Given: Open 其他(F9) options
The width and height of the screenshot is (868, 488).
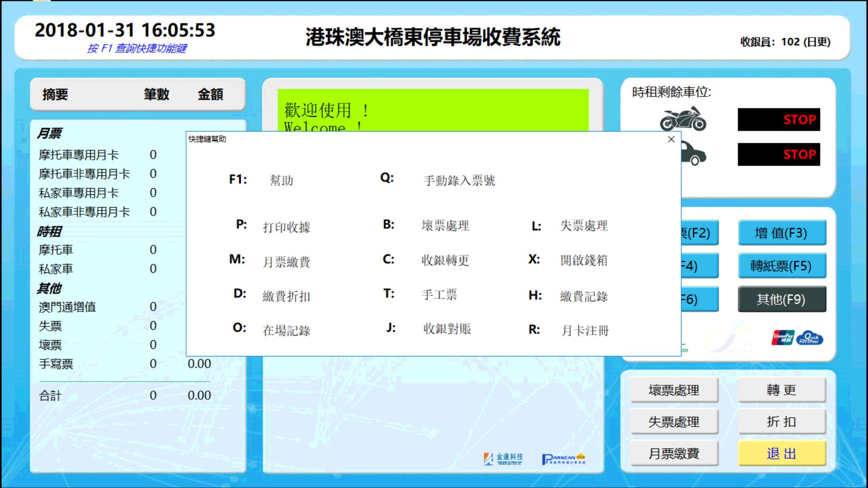Looking at the screenshot, I should (x=782, y=299).
